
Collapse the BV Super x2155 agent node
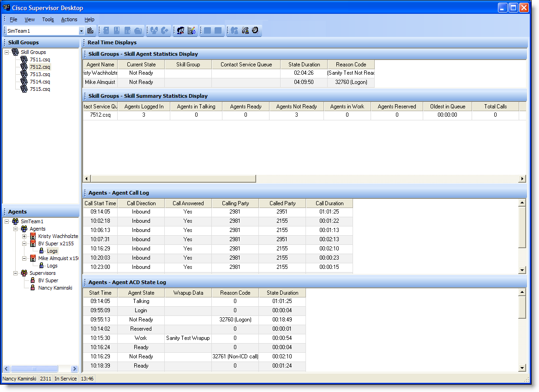click(x=24, y=244)
